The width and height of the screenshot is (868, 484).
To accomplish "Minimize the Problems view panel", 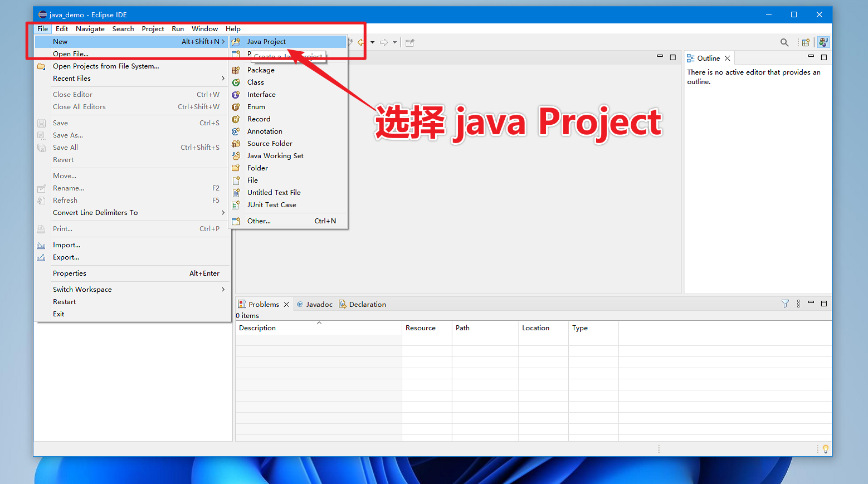I will click(x=811, y=303).
